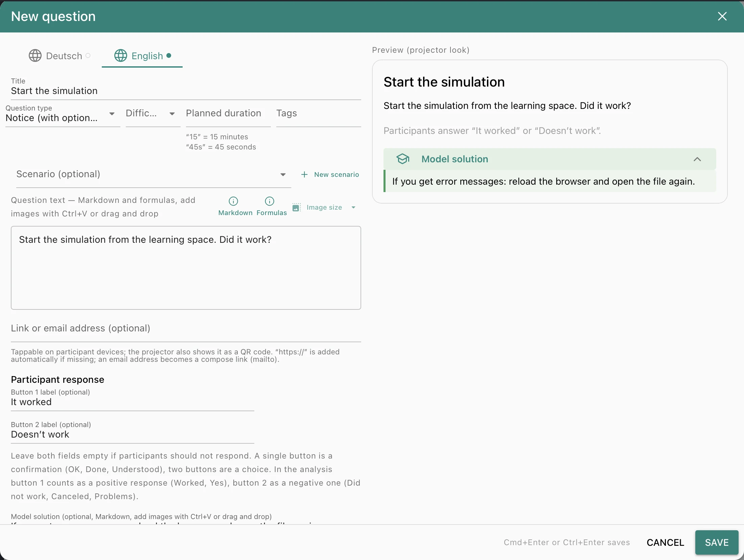
Task: Click the Participants answer hint in preview
Action: 492,131
